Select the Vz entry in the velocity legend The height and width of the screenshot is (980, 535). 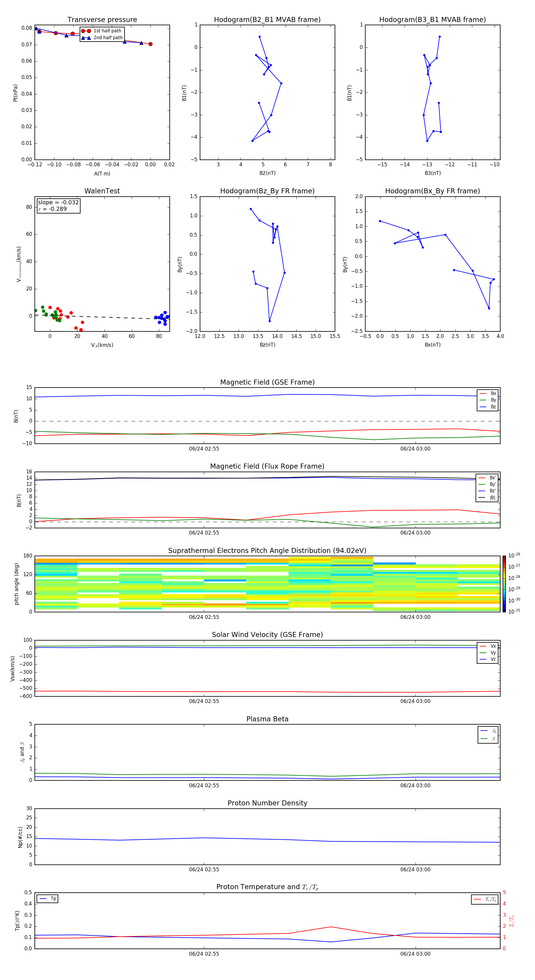click(x=488, y=659)
